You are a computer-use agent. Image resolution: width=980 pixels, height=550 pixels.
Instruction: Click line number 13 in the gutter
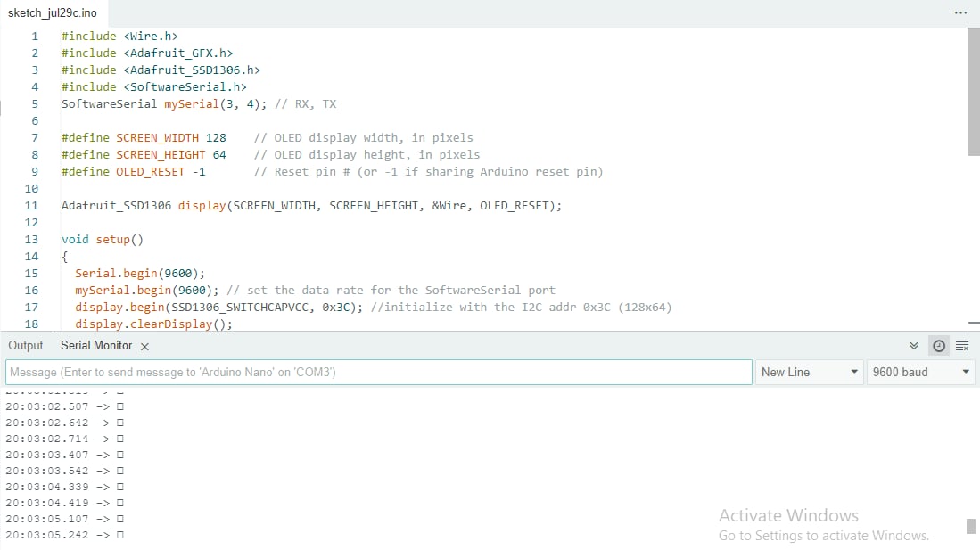click(32, 239)
